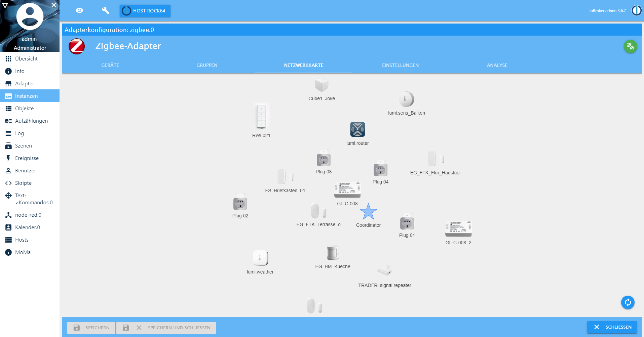Click the GL-C-008 LED controller icon
The height and width of the screenshot is (337, 644).
pyautogui.click(x=347, y=190)
